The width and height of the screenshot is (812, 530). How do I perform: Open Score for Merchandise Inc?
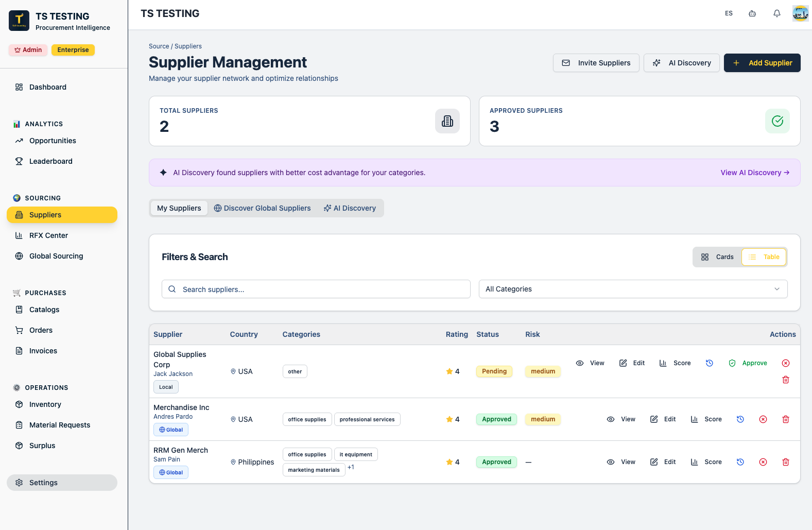click(706, 419)
